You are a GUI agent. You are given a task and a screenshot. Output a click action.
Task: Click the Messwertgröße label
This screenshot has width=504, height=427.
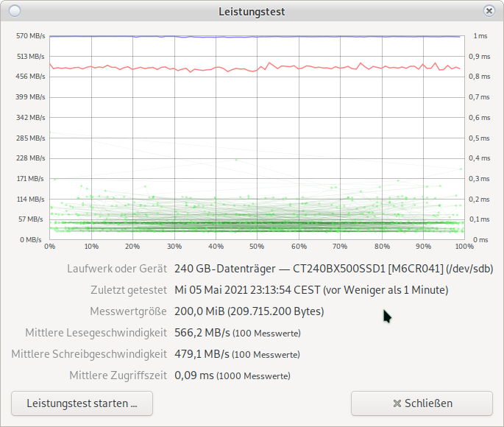(128, 311)
